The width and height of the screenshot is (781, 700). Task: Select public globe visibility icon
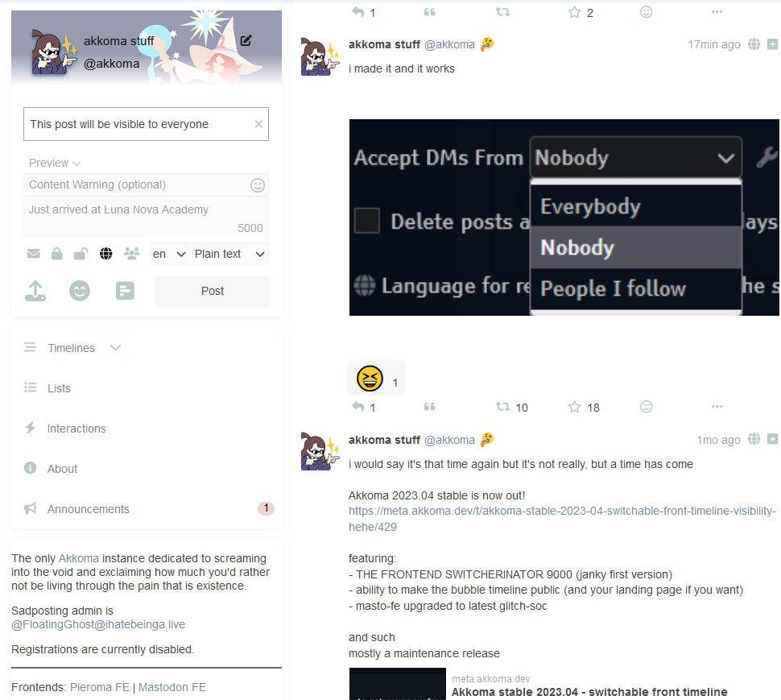pyautogui.click(x=105, y=254)
